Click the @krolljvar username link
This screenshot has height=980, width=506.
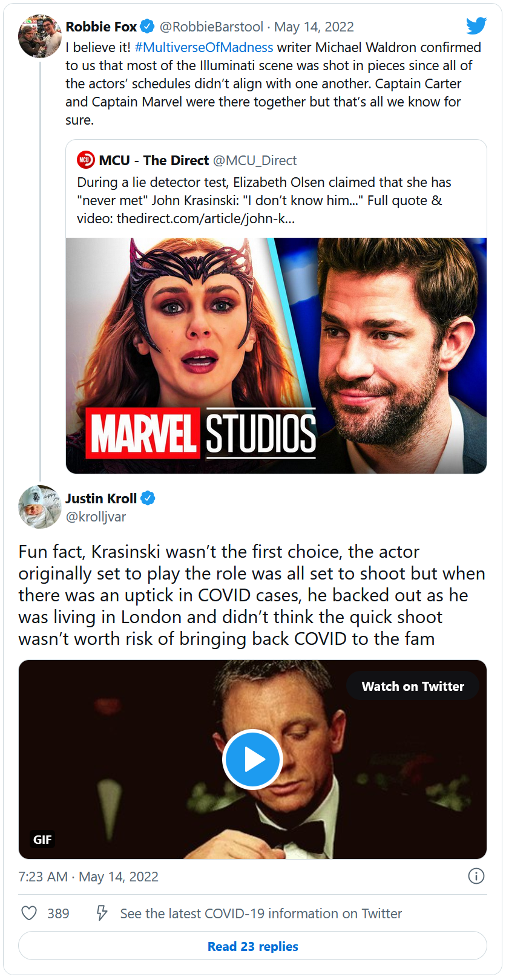[x=96, y=517]
